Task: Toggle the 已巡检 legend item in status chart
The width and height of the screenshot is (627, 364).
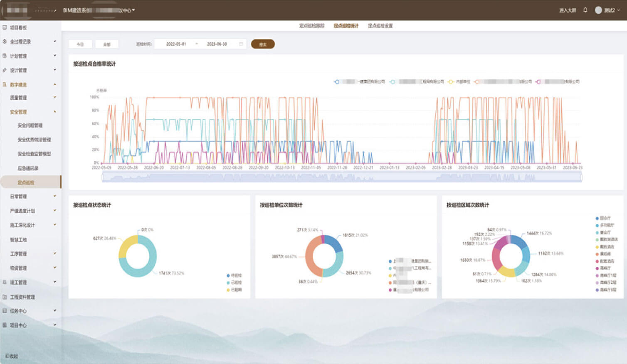Action: pos(234,283)
